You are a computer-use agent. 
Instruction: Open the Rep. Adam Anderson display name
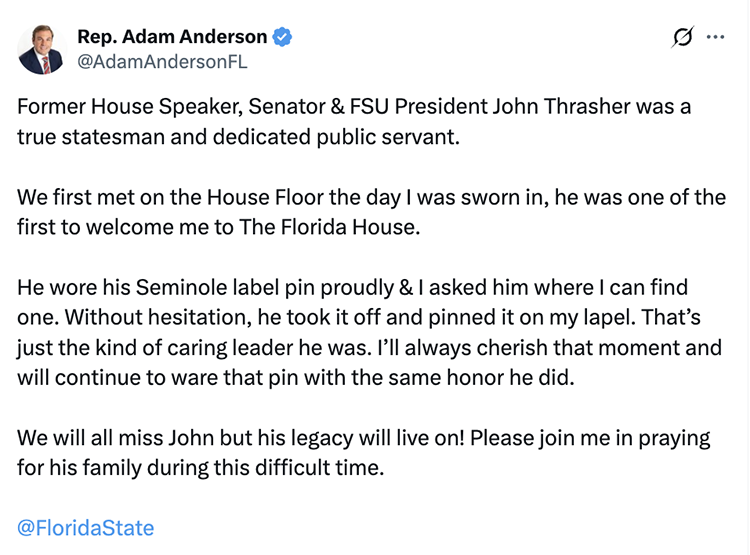172,37
